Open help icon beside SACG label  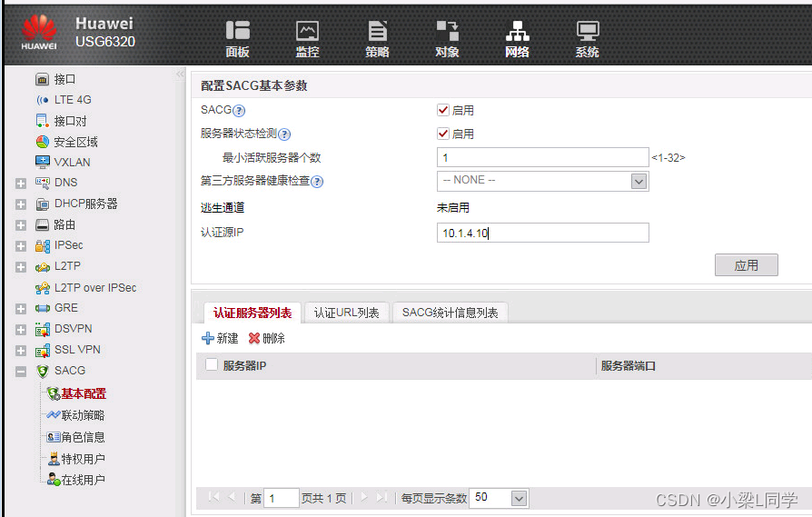pyautogui.click(x=239, y=110)
